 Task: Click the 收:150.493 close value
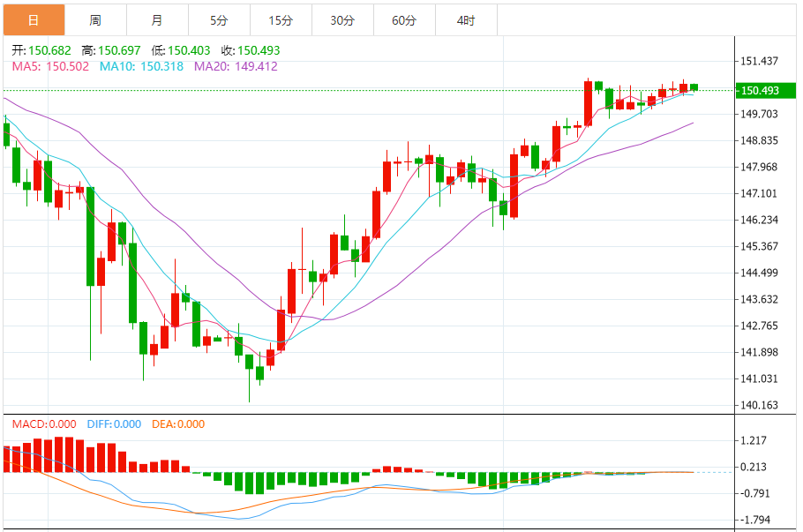tap(251, 50)
